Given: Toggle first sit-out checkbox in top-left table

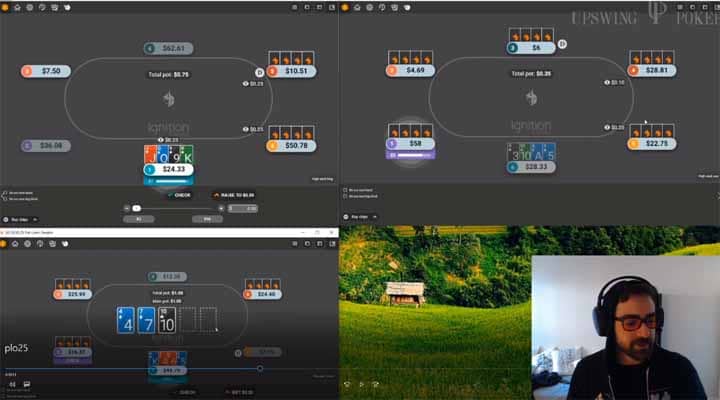Looking at the screenshot, I should [x=5, y=193].
